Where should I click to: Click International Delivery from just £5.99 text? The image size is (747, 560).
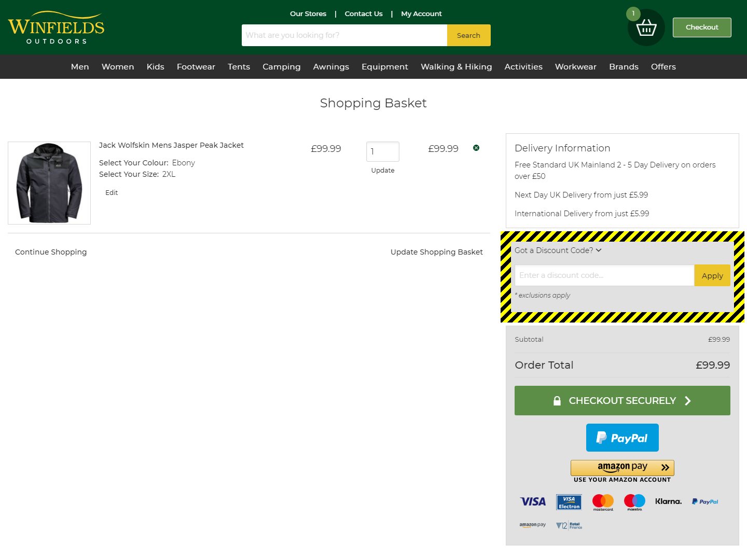click(582, 214)
